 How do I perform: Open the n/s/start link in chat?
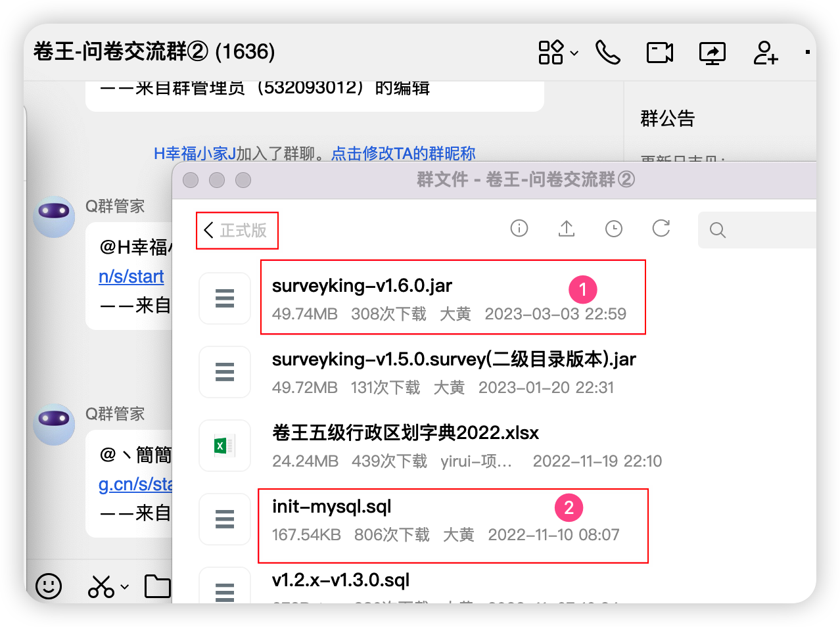(131, 277)
